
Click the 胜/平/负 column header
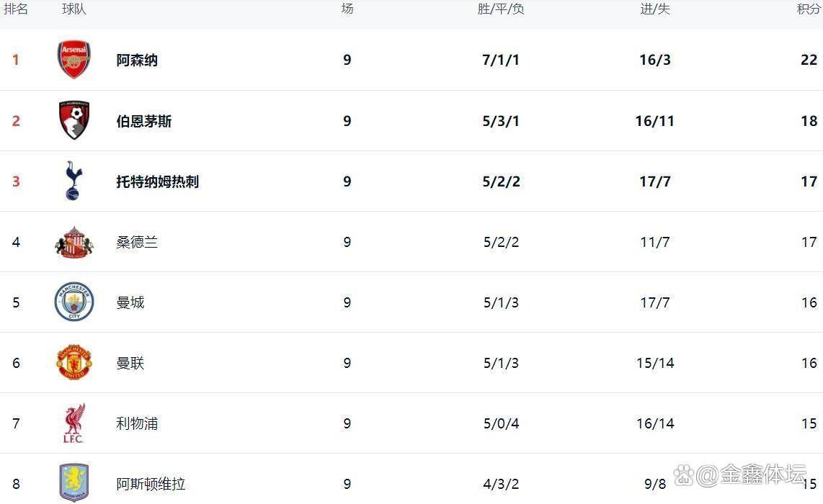(501, 9)
